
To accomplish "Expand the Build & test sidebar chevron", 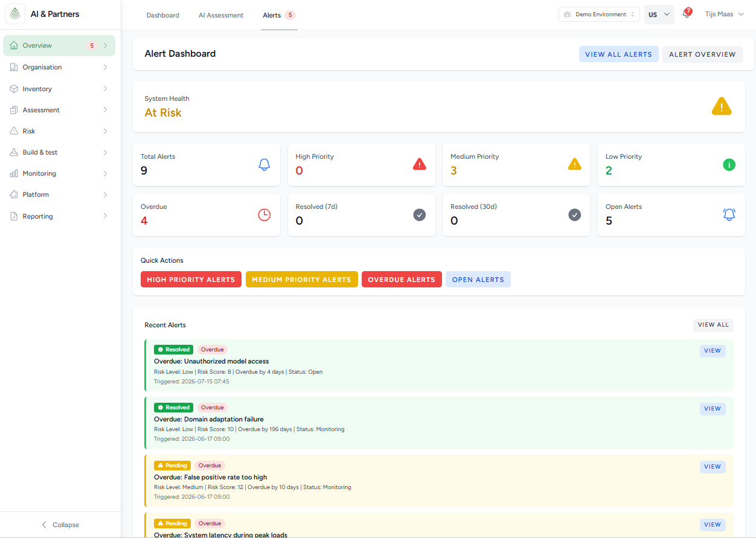I will 105,152.
